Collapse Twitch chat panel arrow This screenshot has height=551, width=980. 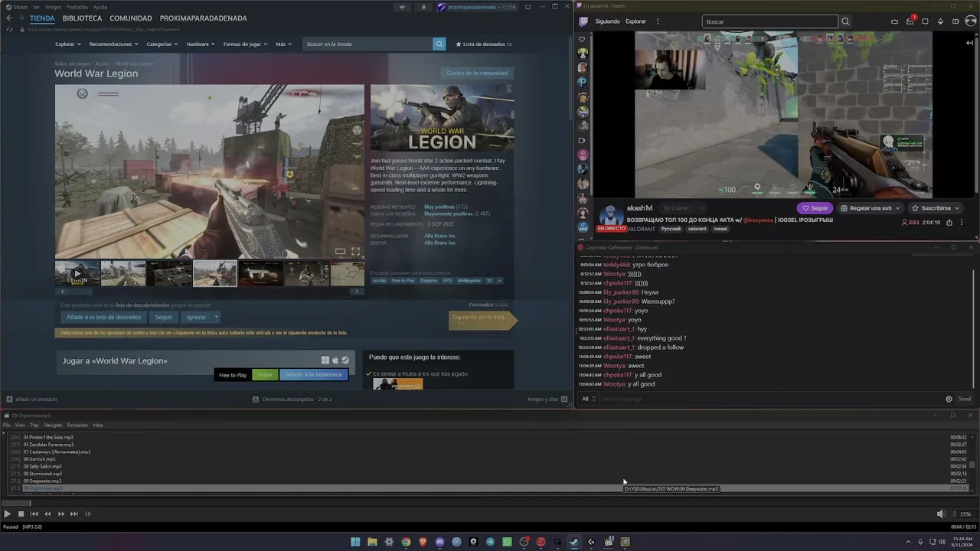point(970,43)
